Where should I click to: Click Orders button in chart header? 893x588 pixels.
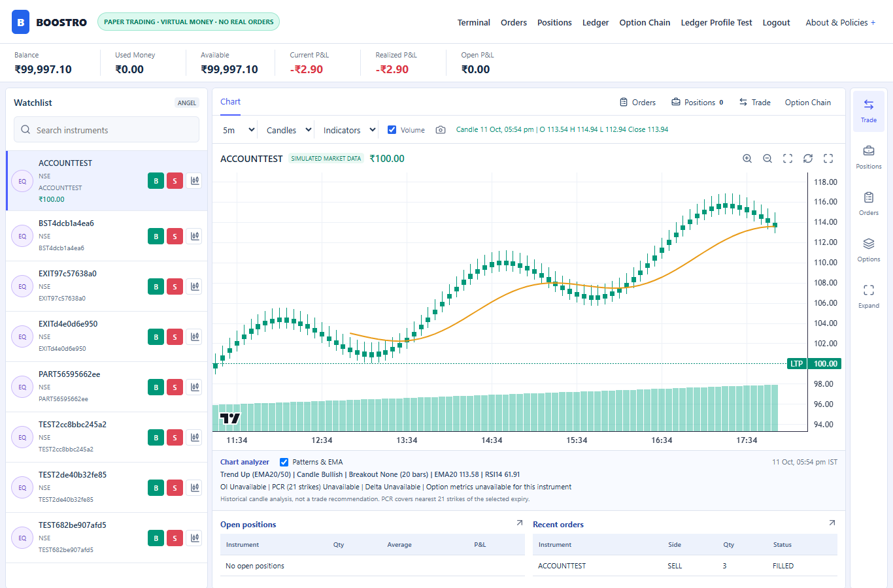(637, 103)
